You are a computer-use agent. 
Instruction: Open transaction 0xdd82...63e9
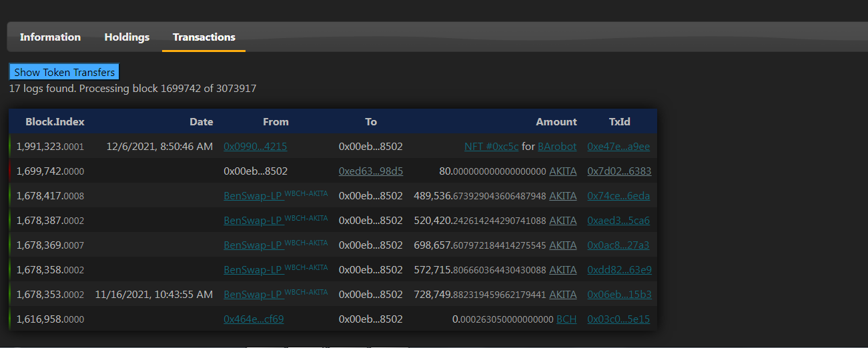pyautogui.click(x=619, y=269)
